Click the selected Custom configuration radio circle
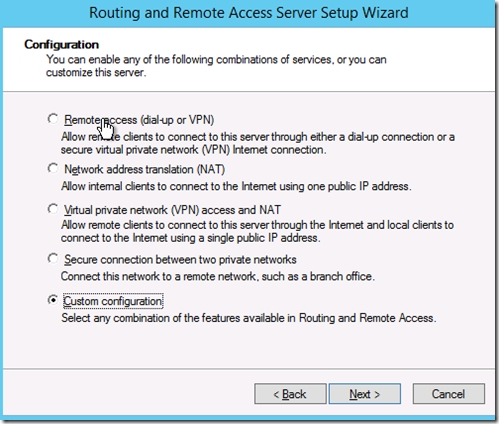This screenshot has height=424, width=499. (53, 300)
